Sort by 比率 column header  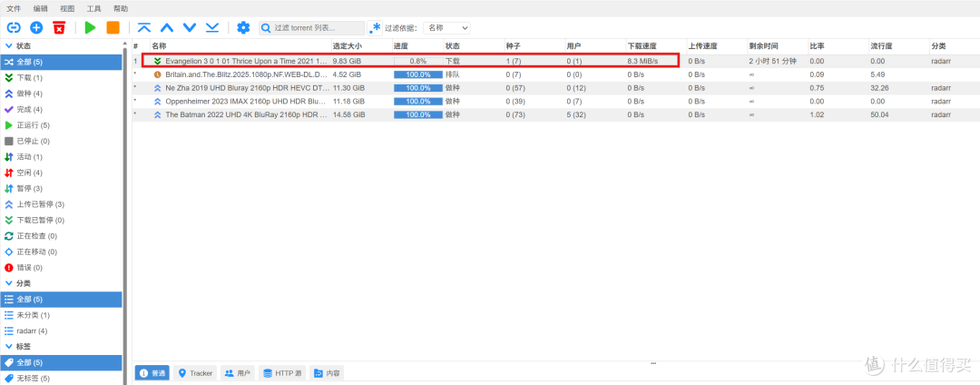tap(838, 46)
